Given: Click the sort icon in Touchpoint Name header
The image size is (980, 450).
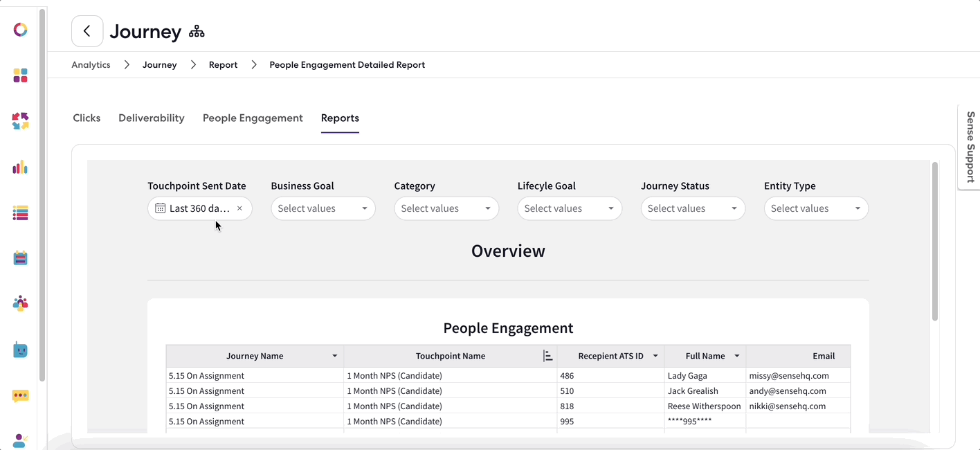Looking at the screenshot, I should pos(548,356).
